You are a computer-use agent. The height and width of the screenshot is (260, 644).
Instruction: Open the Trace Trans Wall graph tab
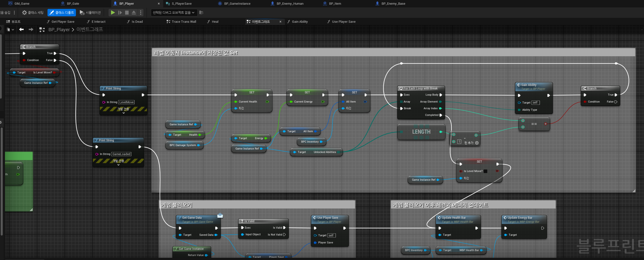coord(181,22)
